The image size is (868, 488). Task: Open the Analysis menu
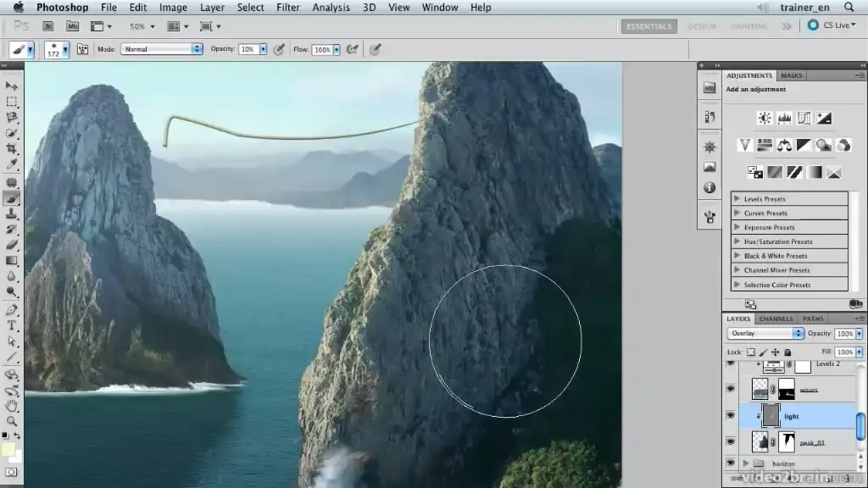(x=331, y=7)
